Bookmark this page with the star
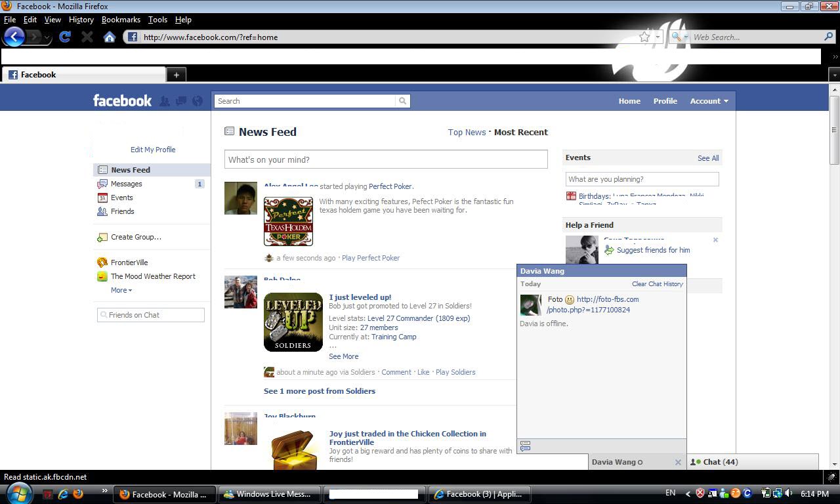This screenshot has width=840, height=504. click(x=644, y=37)
